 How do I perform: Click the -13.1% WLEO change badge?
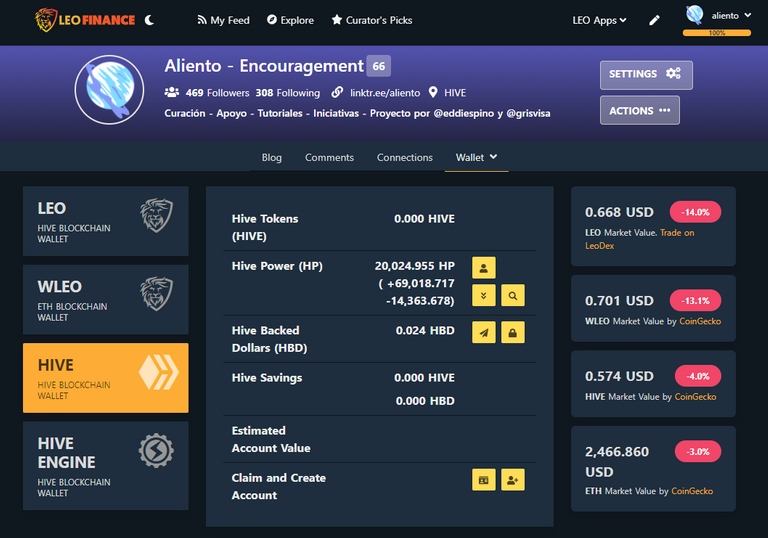(696, 300)
